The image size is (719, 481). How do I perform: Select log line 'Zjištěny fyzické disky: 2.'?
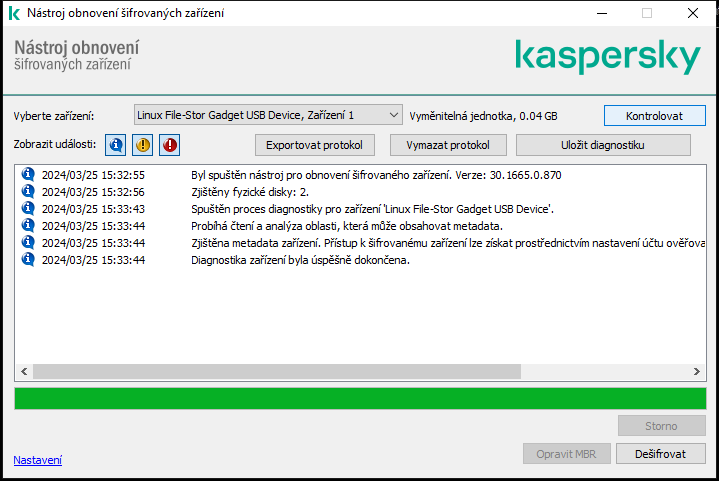tap(250, 192)
